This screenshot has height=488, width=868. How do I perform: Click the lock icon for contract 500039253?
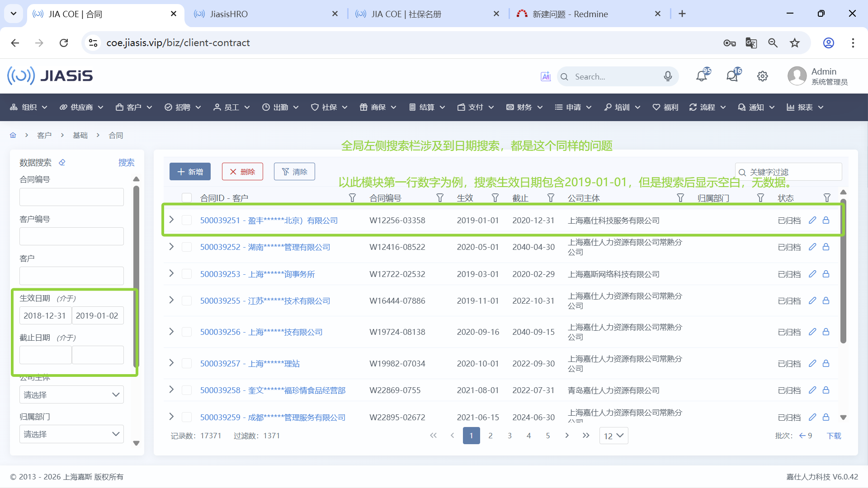click(826, 274)
